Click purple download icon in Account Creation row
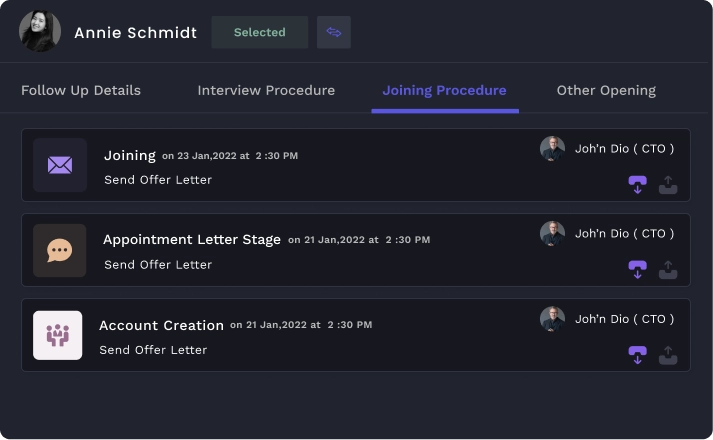 tap(637, 355)
